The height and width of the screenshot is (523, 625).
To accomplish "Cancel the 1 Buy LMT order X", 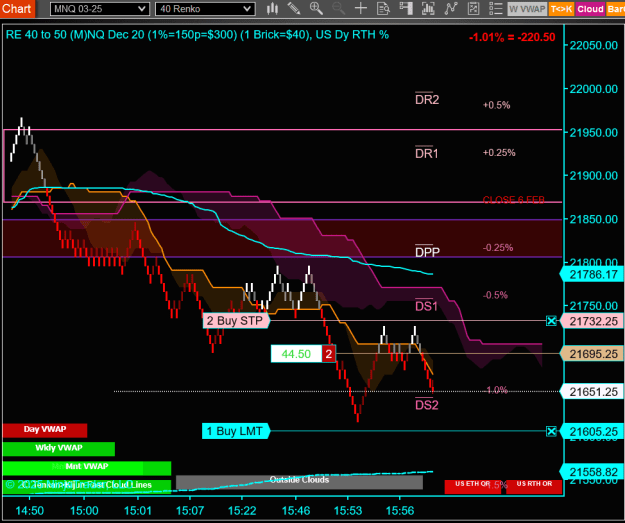I will tap(551, 431).
